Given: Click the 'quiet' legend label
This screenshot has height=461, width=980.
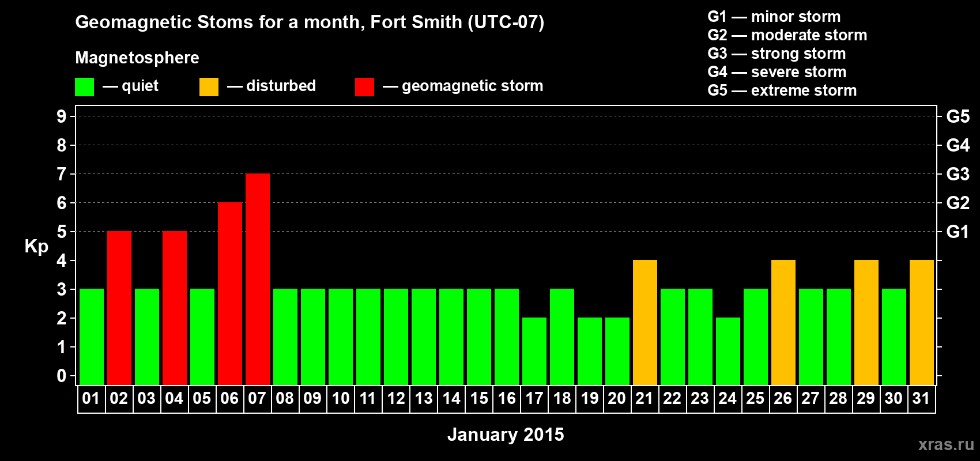Looking at the screenshot, I should pyautogui.click(x=140, y=86).
